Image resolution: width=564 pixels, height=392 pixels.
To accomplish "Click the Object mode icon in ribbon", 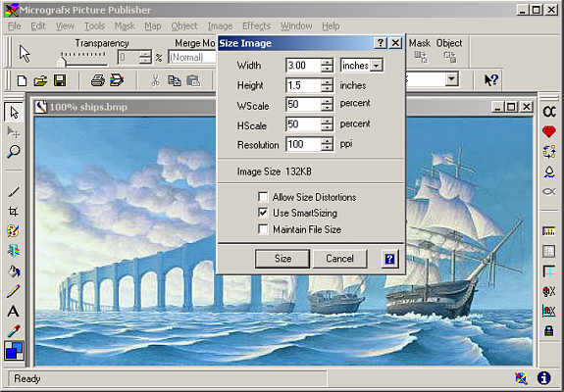I will [449, 57].
